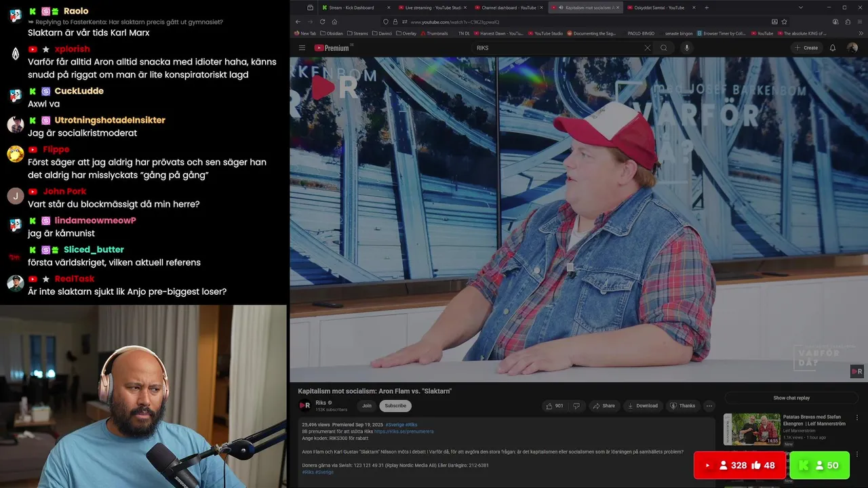Open the YouTube Studio bookmark
Viewport: 868px width, 488px height.
545,33
